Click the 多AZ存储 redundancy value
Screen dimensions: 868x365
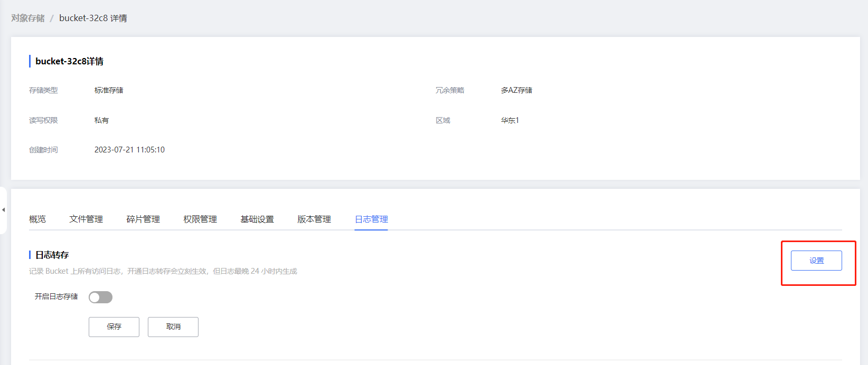(x=516, y=91)
